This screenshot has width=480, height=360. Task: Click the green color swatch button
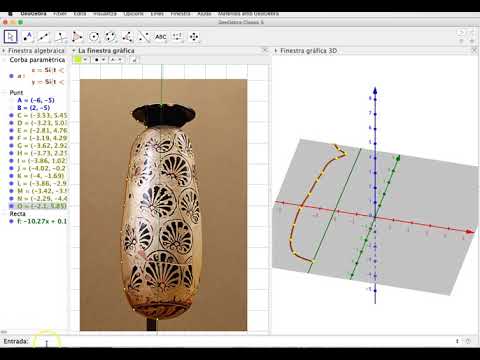[x=78, y=60]
